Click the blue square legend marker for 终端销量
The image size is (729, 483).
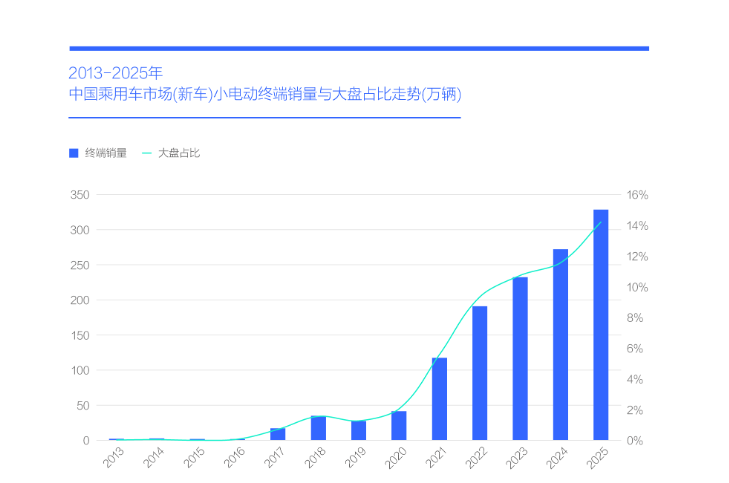(73, 153)
